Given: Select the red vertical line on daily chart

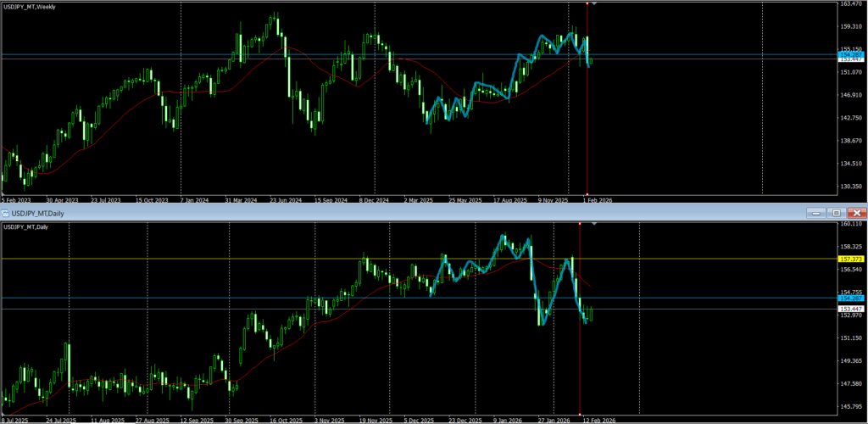Looking at the screenshot, I should 579,356.
